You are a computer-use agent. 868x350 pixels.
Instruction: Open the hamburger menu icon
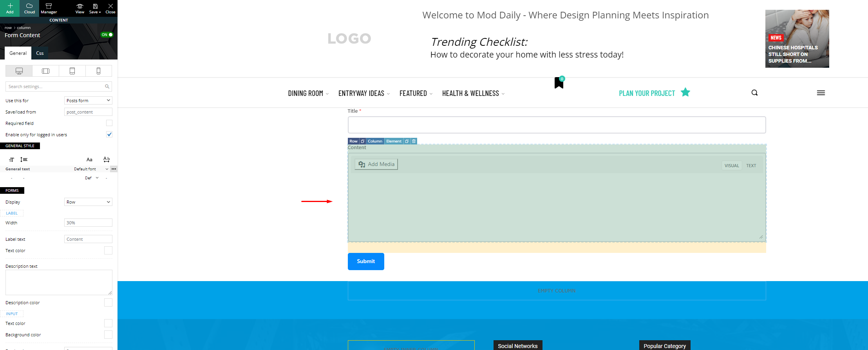tap(821, 93)
